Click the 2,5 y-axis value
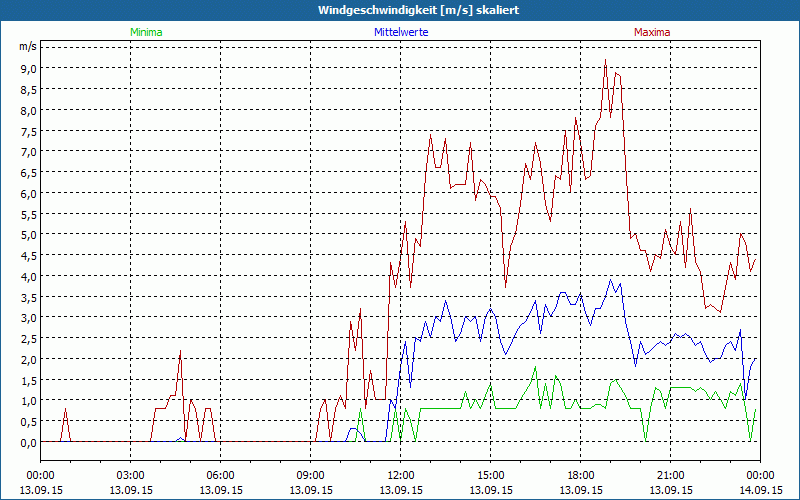800x500 pixels. pos(29,339)
